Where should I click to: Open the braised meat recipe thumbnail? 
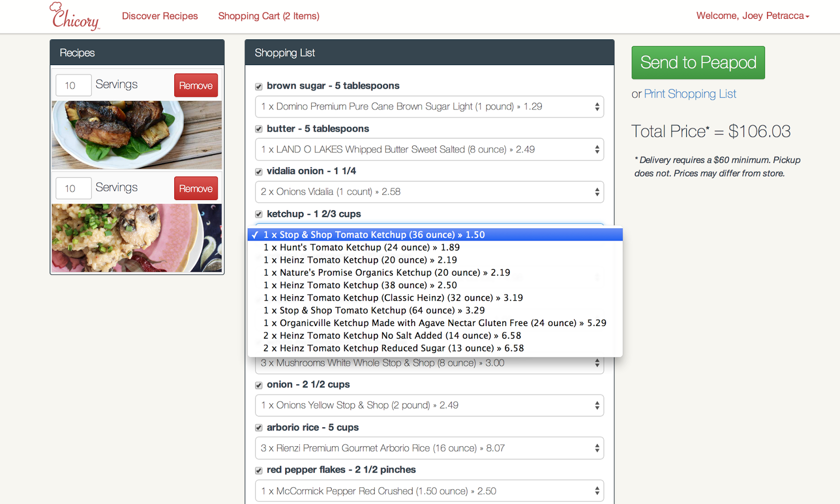tap(136, 135)
